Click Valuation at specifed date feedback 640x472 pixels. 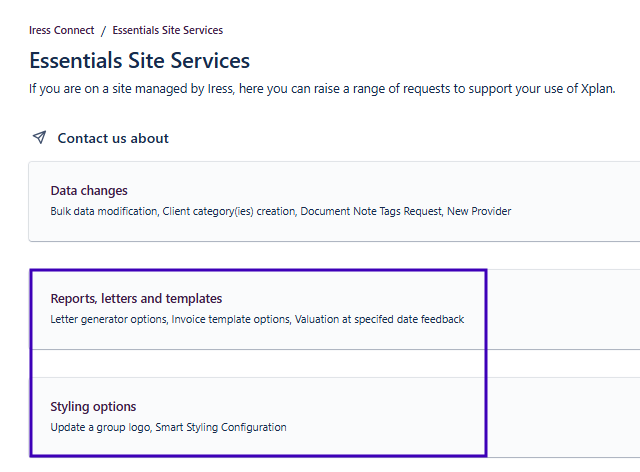[379, 319]
